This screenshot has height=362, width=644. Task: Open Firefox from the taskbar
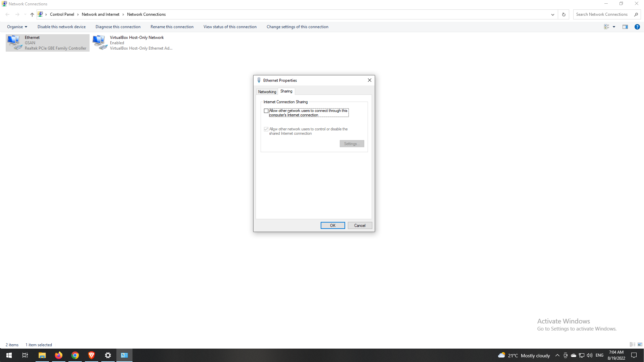pyautogui.click(x=59, y=355)
